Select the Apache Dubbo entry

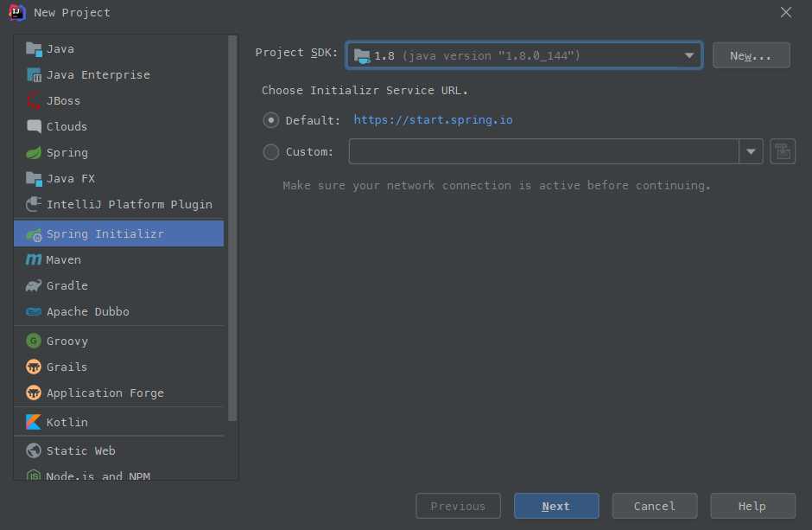[x=119, y=311]
